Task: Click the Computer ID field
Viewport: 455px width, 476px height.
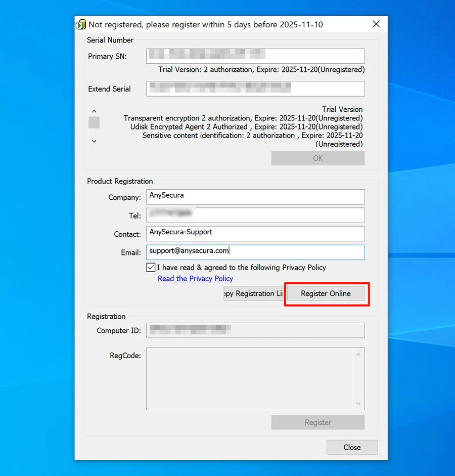Action: [255, 330]
